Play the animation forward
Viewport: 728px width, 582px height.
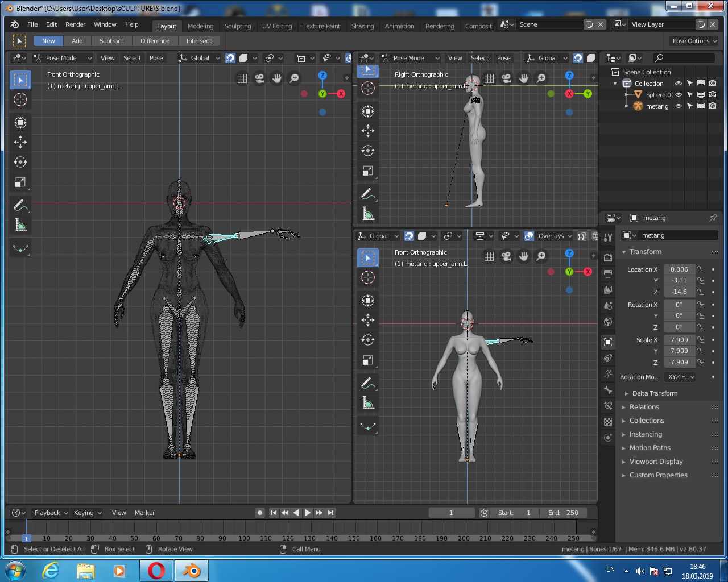click(308, 513)
